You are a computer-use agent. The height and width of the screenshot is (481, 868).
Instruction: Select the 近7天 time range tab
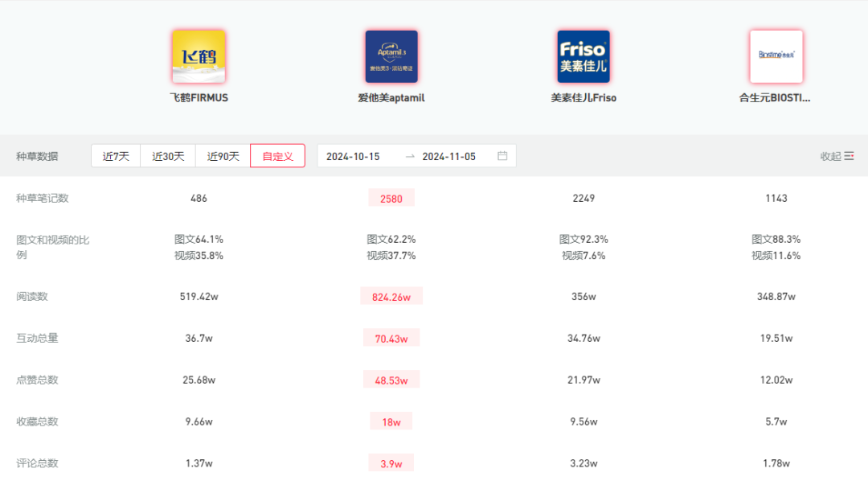[116, 156]
